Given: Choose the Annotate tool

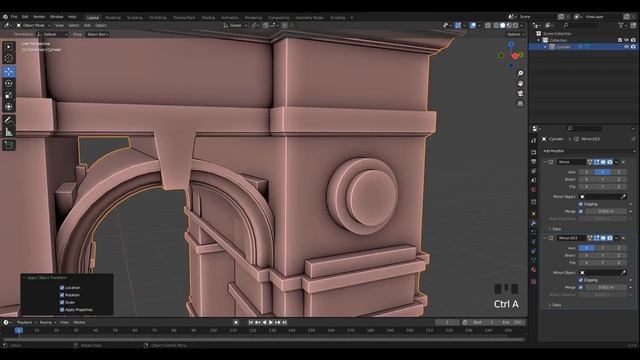Looking at the screenshot, I should coord(9,120).
